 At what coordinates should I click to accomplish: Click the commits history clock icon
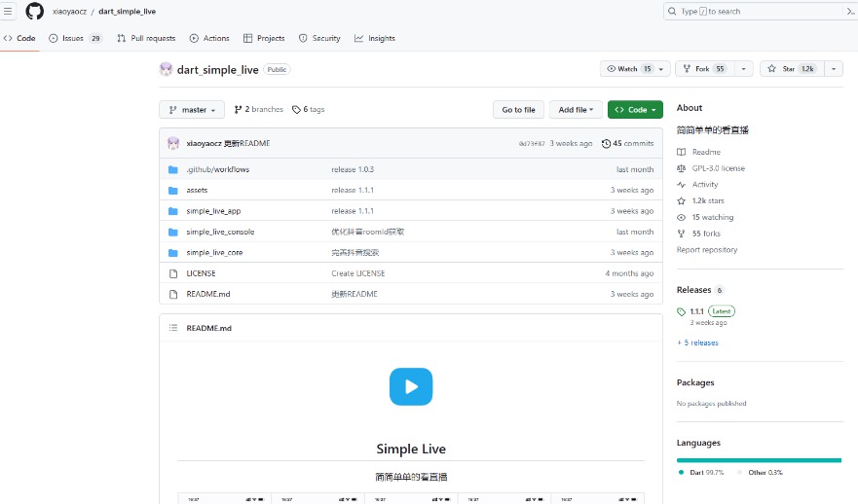coord(606,143)
